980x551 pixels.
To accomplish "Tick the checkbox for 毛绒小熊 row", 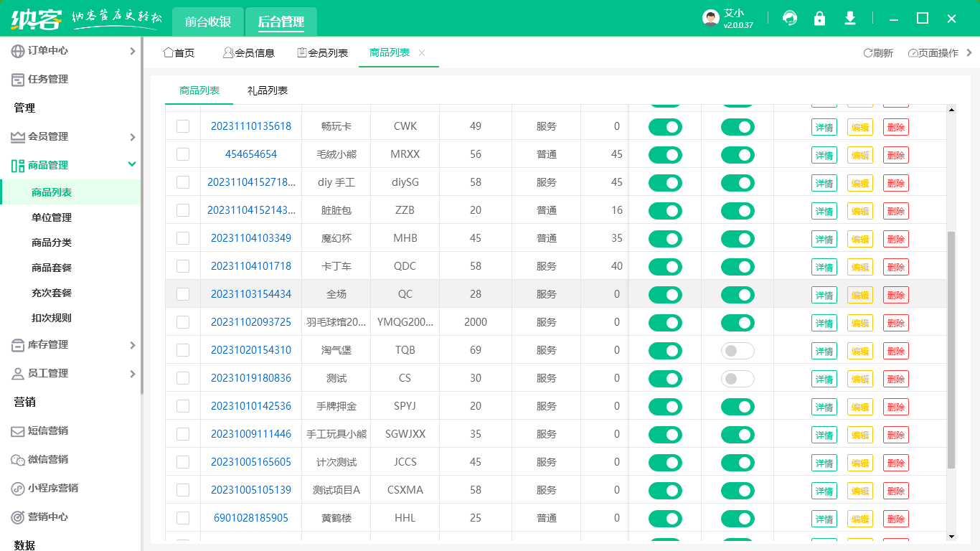I will tap(183, 154).
